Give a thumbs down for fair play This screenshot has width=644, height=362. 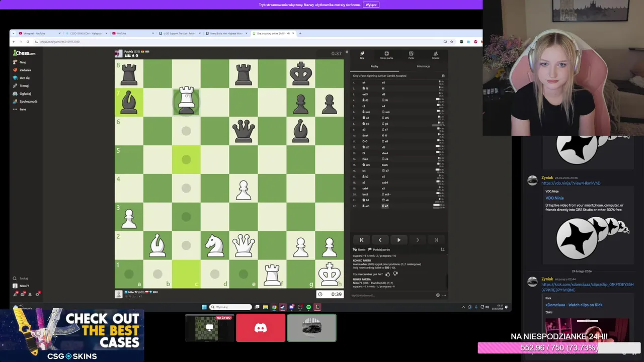tap(395, 274)
